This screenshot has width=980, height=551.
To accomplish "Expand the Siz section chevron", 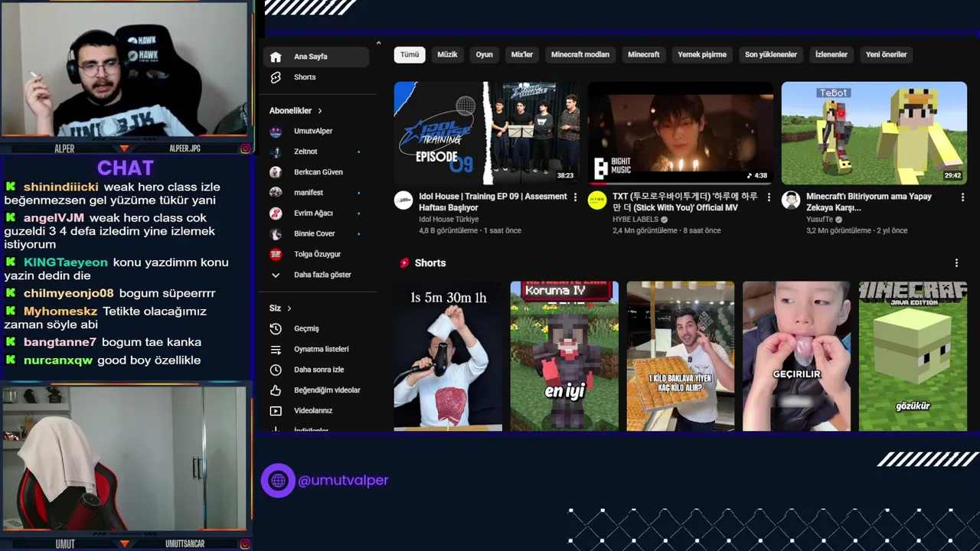I will coord(289,308).
